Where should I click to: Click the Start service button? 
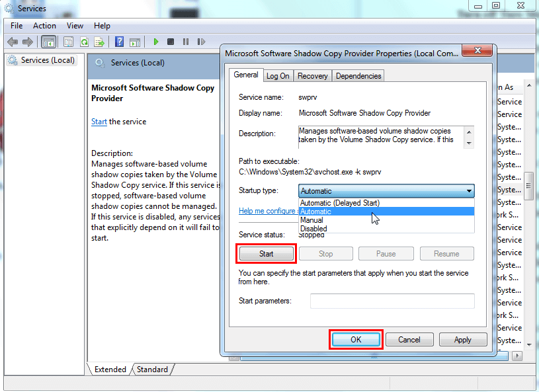click(x=266, y=254)
